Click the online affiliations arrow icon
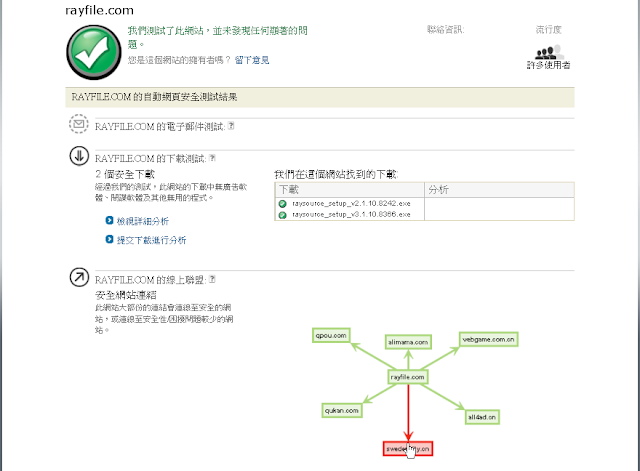The width and height of the screenshot is (640, 471). point(79,277)
